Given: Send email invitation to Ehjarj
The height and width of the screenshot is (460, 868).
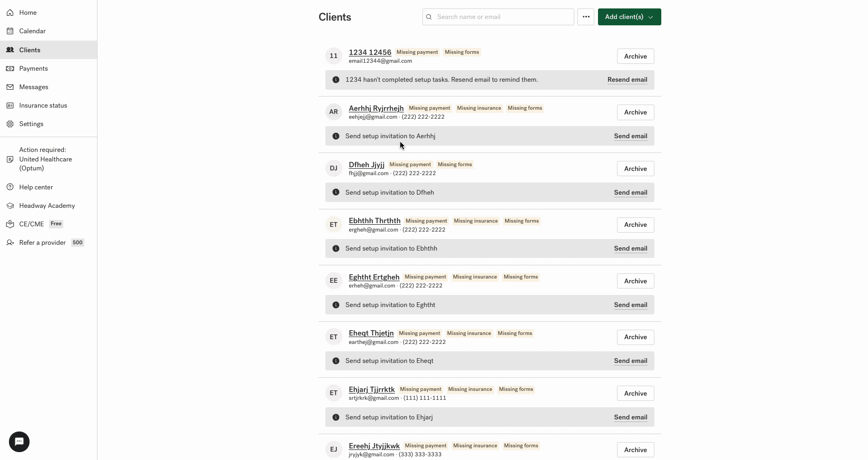Looking at the screenshot, I should pyautogui.click(x=631, y=417).
